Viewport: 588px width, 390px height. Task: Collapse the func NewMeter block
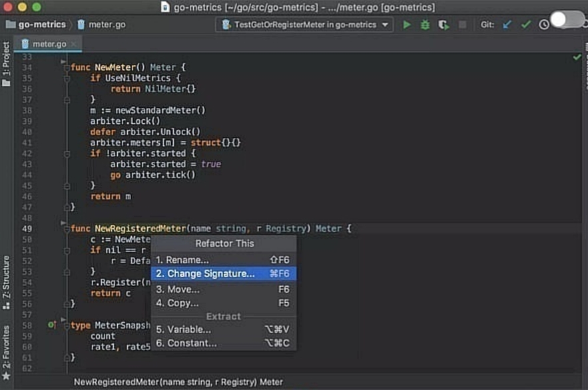[x=67, y=67]
